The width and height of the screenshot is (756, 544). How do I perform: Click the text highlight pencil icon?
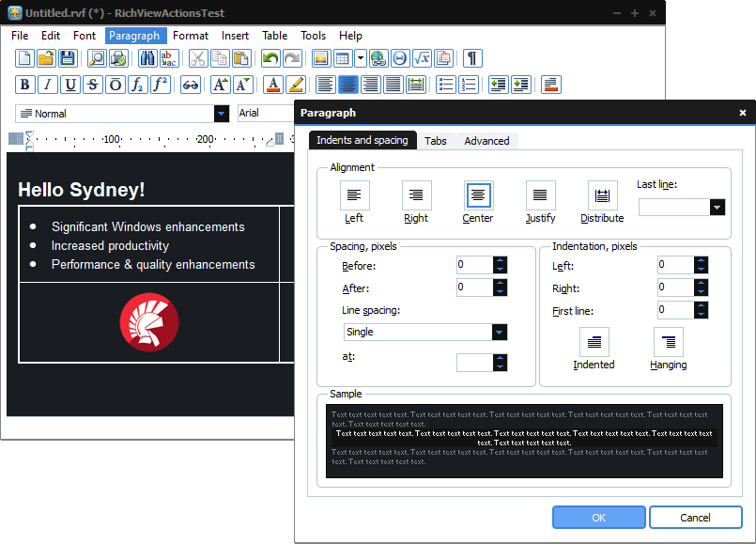[295, 84]
